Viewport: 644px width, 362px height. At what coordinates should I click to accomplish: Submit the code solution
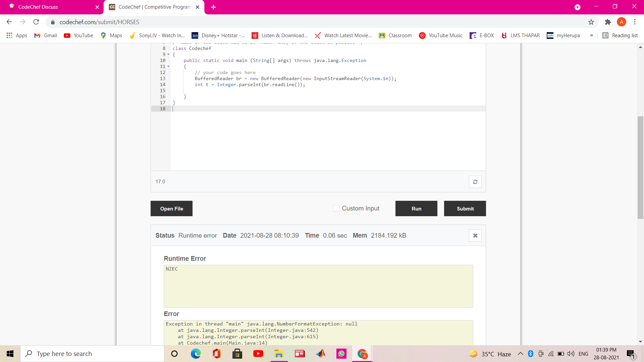tap(465, 208)
